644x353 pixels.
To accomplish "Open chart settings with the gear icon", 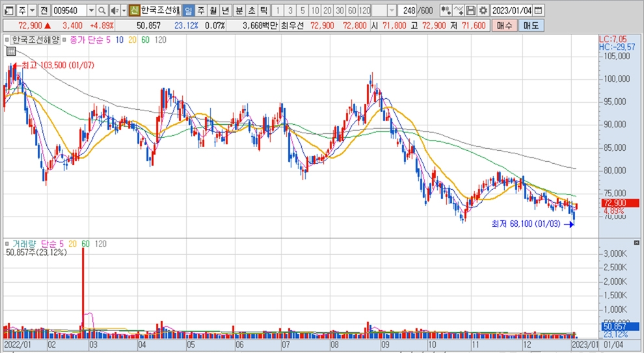I will point(483,10).
